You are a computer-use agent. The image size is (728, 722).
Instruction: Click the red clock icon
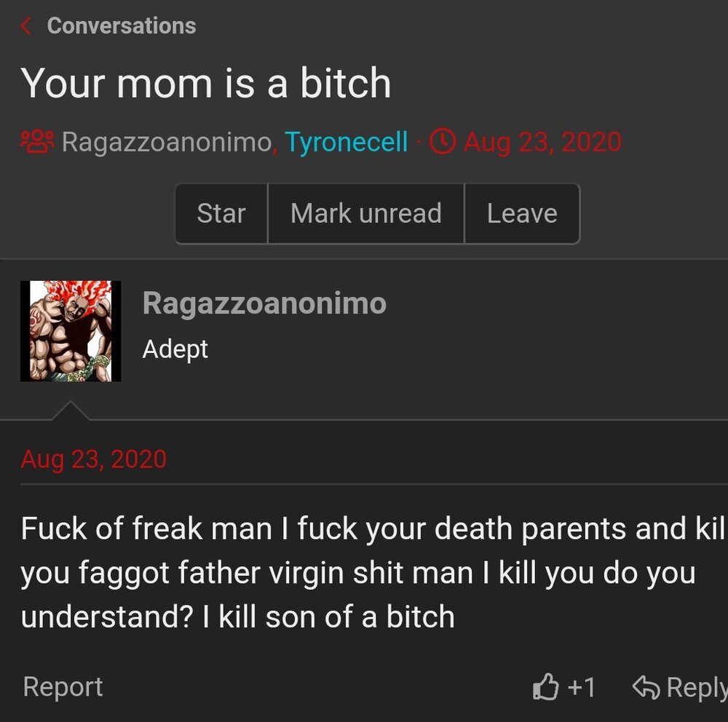(x=443, y=141)
